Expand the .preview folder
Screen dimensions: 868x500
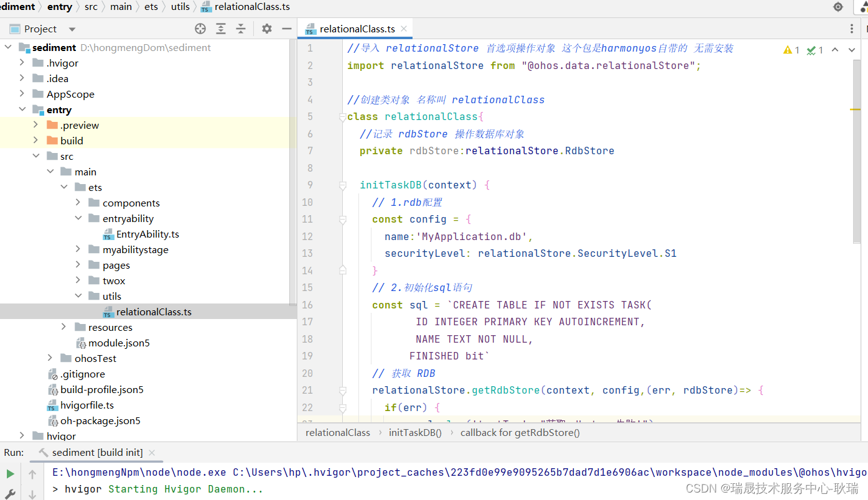tap(35, 125)
